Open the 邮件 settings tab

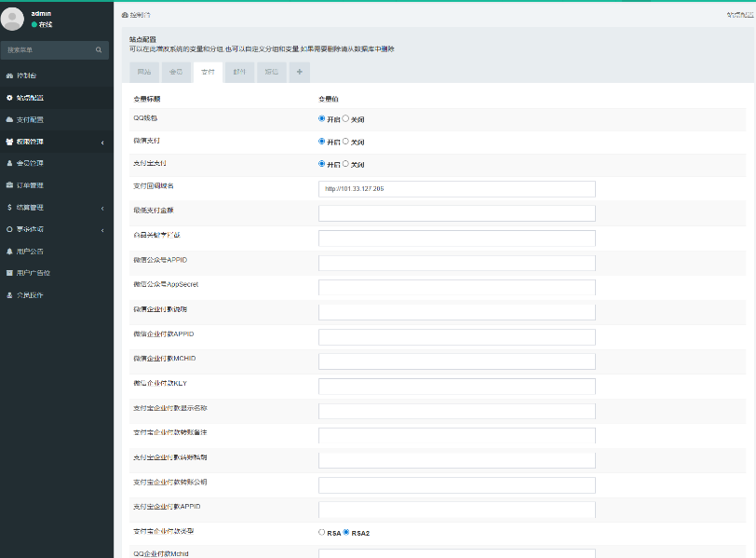[238, 72]
